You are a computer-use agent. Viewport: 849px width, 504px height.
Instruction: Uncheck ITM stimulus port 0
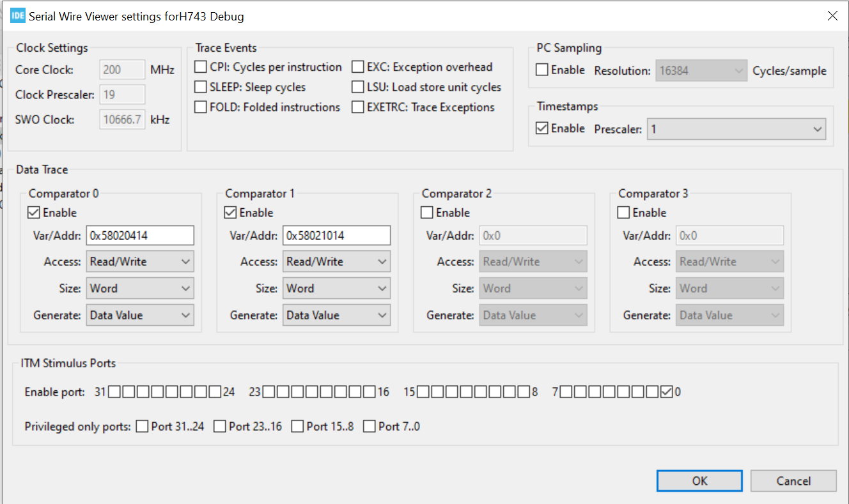(667, 392)
